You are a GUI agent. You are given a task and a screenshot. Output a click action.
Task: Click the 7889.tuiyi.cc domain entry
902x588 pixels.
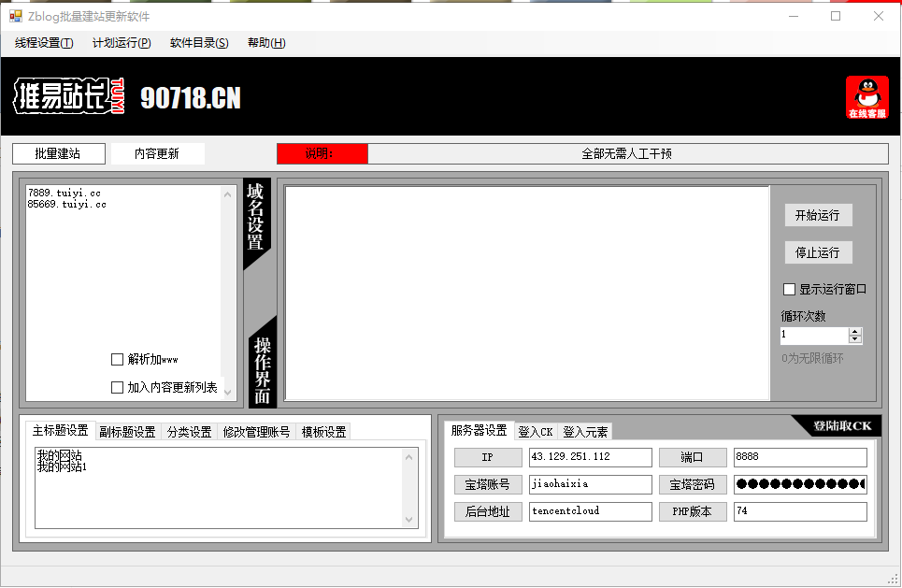click(x=64, y=193)
